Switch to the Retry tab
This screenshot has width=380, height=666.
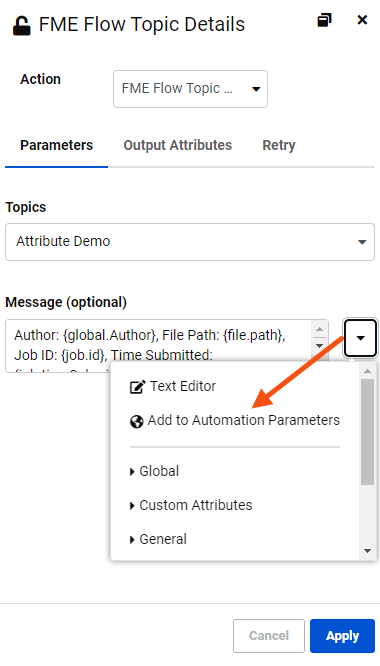279,145
